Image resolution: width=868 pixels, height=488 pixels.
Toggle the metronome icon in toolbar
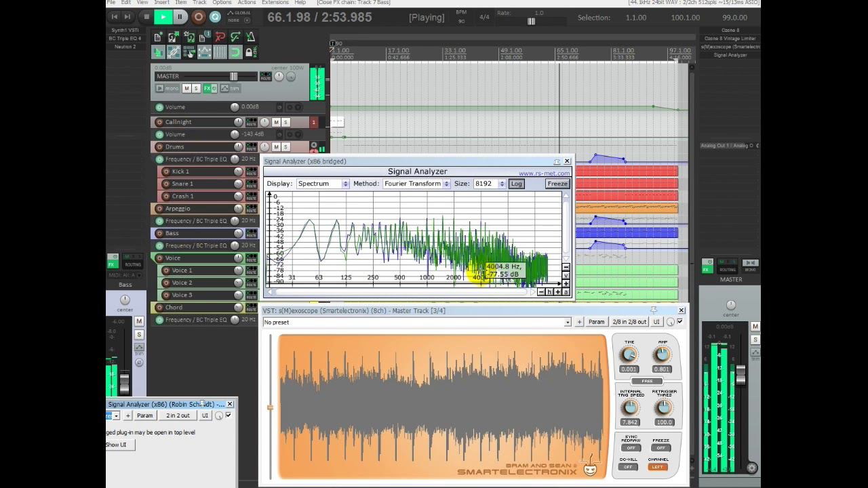(x=250, y=37)
